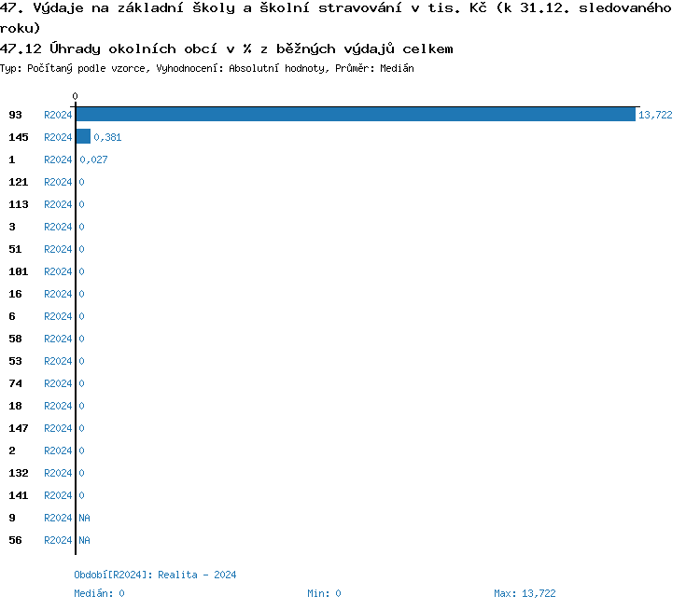Screen dimensions: 700x610
Task: Select the R2024 link in row 121
Action: click(58, 182)
